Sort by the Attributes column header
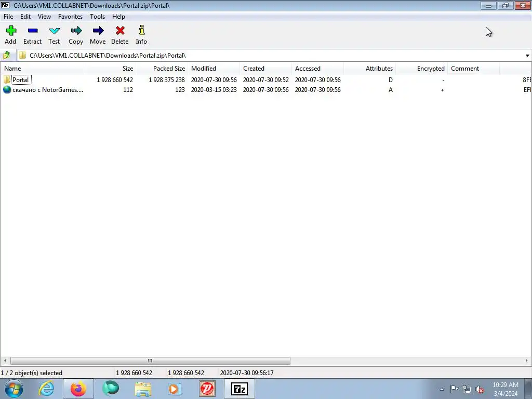The width and height of the screenshot is (532, 399). 369,68
